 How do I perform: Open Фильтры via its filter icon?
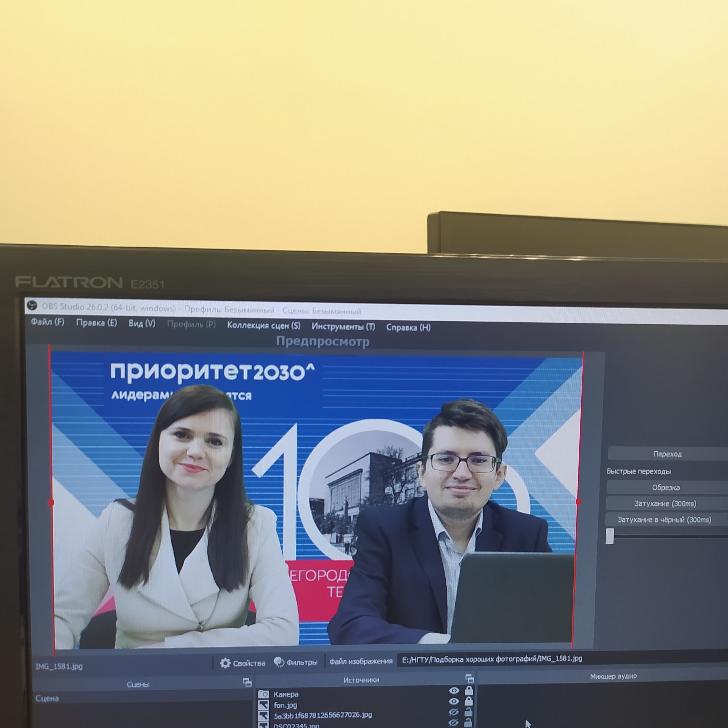pyautogui.click(x=279, y=662)
